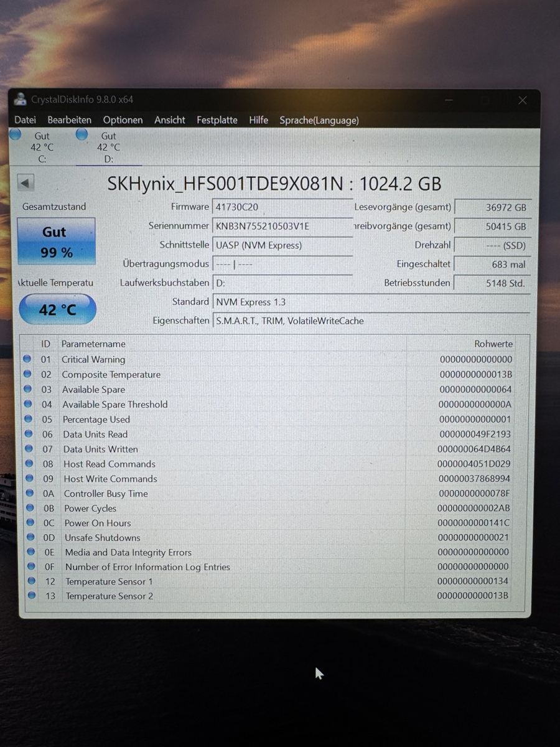Open the Datei menu

[26, 120]
